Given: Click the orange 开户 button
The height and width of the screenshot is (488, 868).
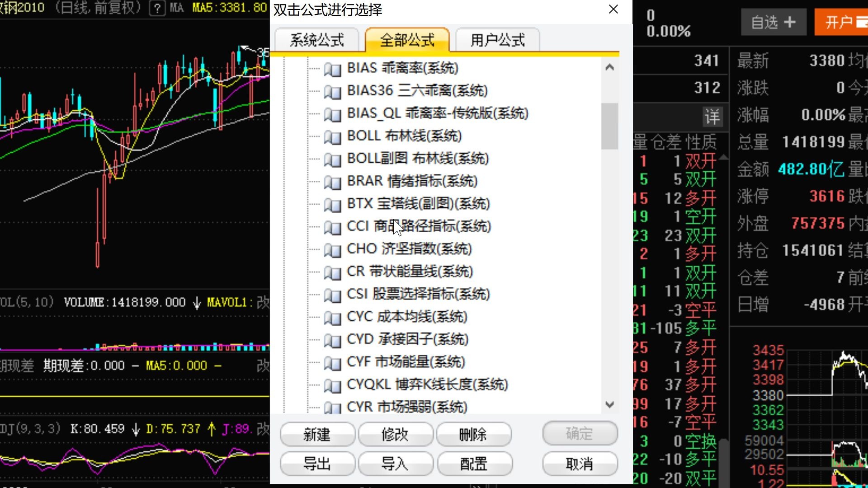Looking at the screenshot, I should pos(841,22).
